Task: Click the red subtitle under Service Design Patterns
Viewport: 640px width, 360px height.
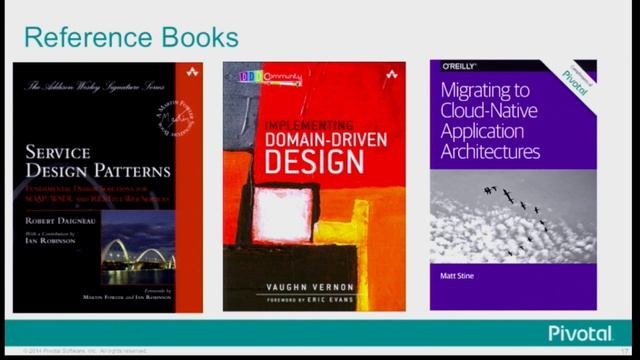Action: pos(97,194)
